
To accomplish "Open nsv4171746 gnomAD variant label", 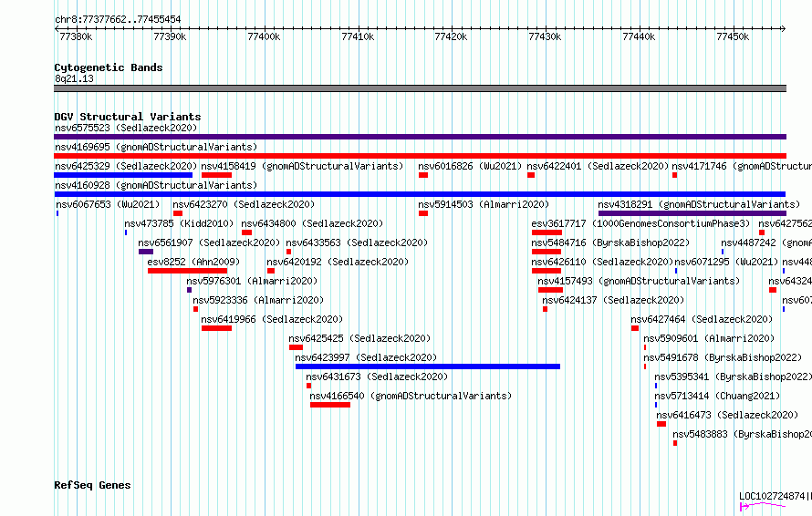I will pyautogui.click(x=742, y=166).
